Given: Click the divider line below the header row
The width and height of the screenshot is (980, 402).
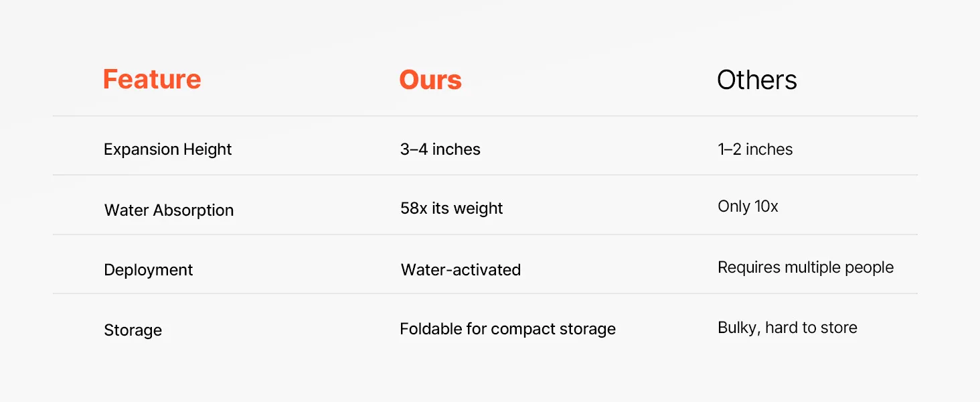Looking at the screenshot, I should coord(485,116).
